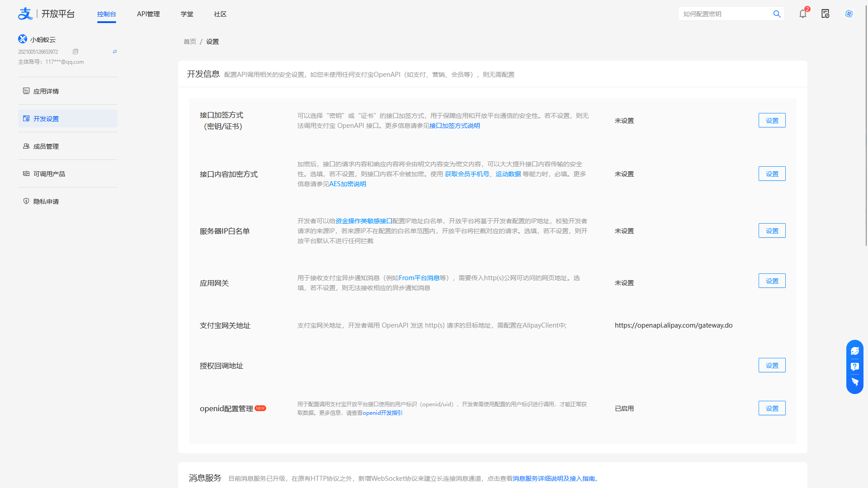This screenshot has width=868, height=488.
Task: Click the 如何配置密钥 search field
Action: [723, 14]
